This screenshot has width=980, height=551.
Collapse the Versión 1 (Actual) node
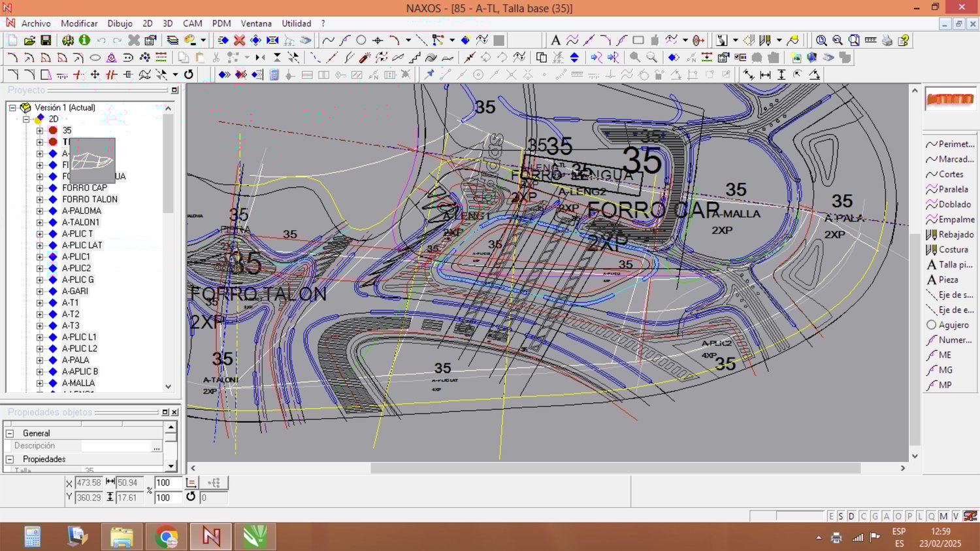(12, 108)
